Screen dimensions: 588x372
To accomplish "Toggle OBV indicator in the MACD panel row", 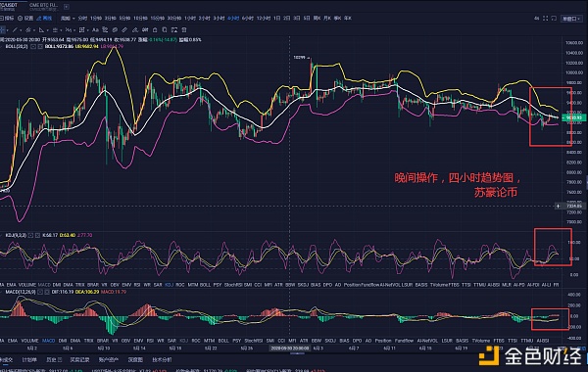I will pos(125,341).
